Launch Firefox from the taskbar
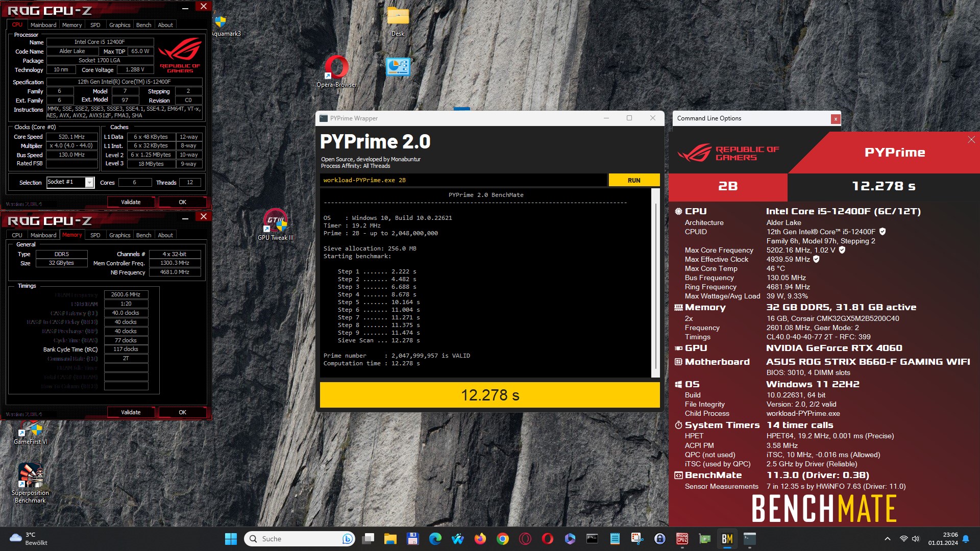The height and width of the screenshot is (551, 980). (480, 539)
